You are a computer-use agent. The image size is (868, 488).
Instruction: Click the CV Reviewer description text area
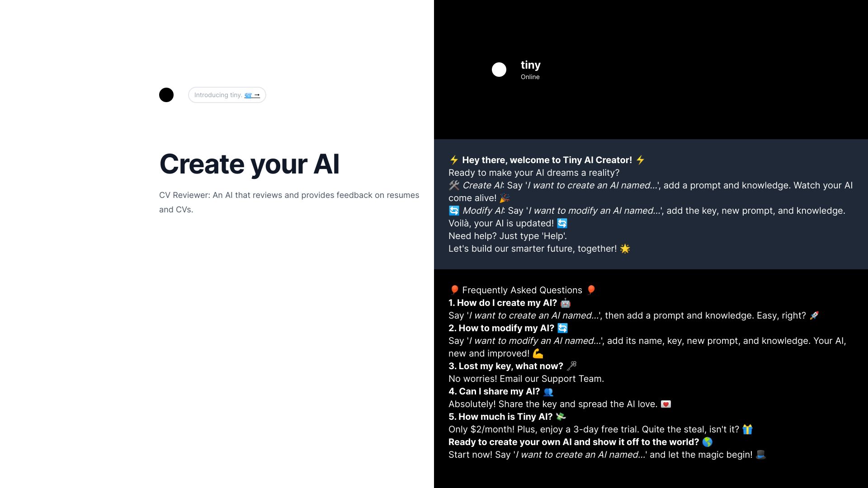coord(288,202)
